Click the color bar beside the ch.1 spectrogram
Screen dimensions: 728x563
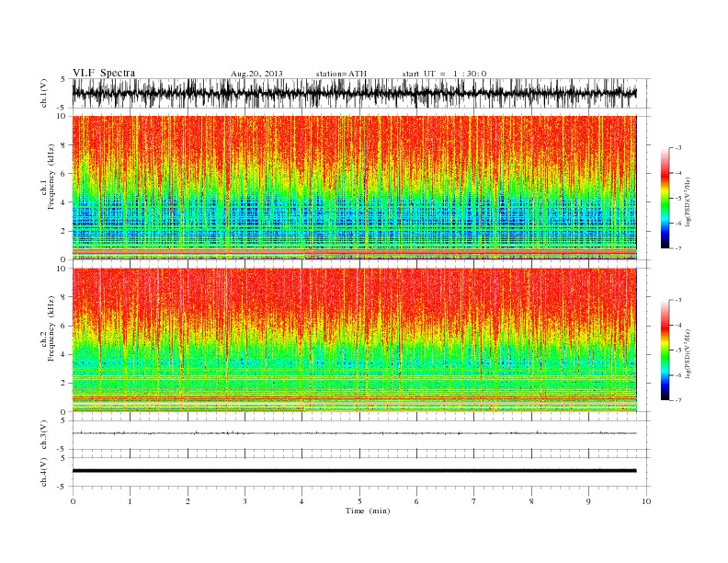665,198
